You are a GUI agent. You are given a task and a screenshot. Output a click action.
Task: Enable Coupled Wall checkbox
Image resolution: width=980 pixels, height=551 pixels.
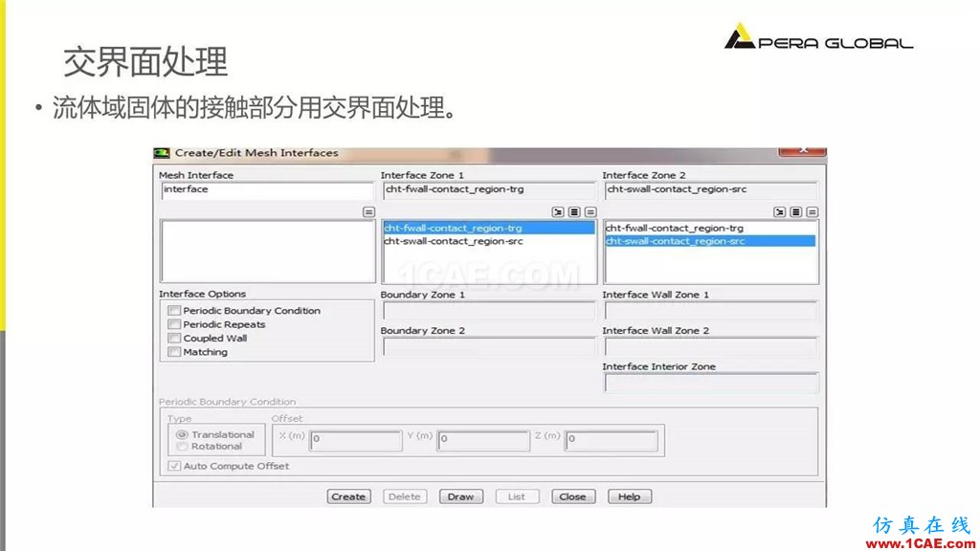[174, 338]
